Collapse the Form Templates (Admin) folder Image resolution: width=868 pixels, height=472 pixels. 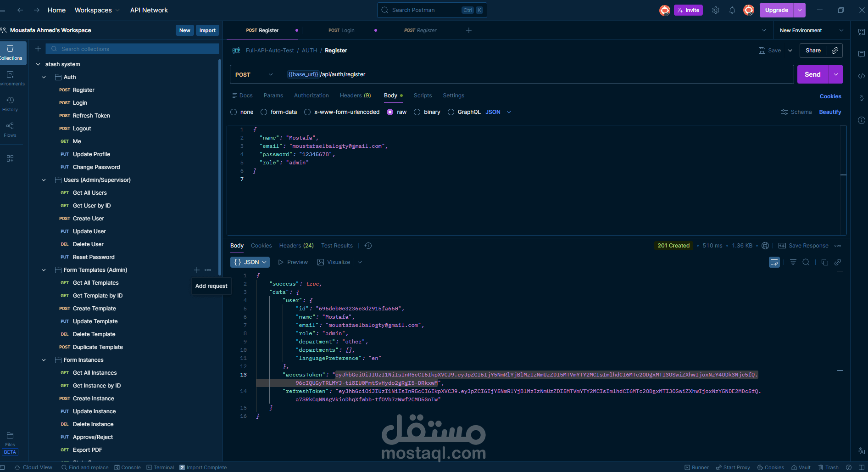click(44, 270)
